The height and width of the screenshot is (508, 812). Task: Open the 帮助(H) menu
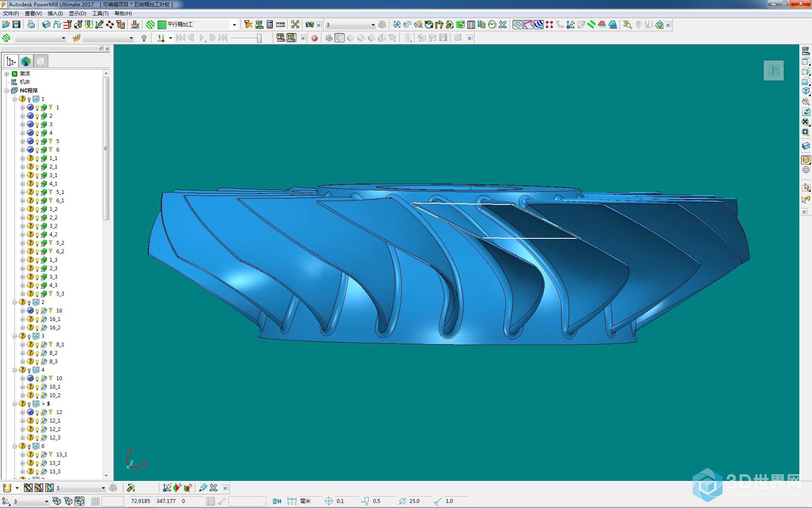(123, 13)
